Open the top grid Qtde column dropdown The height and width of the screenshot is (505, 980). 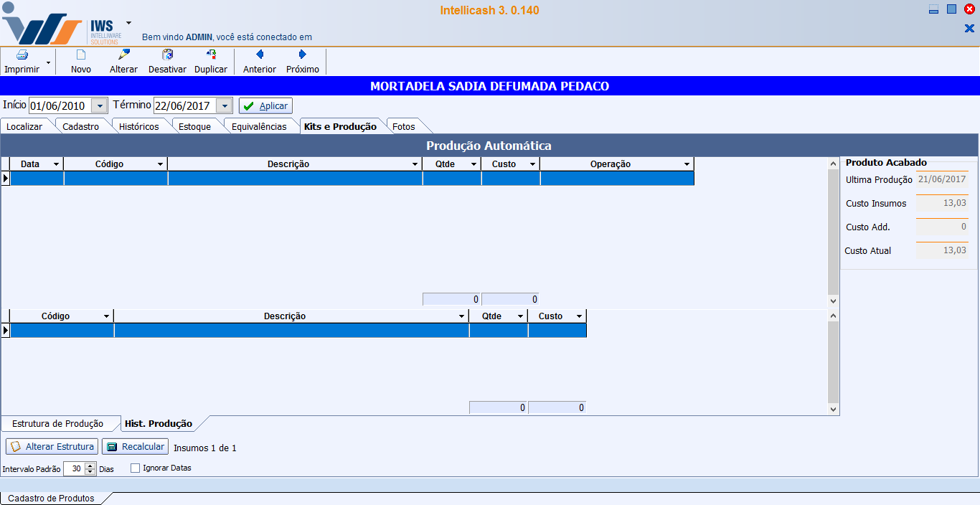point(474,164)
